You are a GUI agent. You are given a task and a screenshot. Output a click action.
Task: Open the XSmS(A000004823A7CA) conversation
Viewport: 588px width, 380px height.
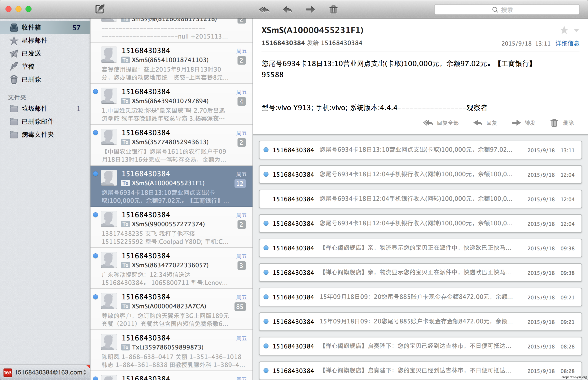point(171,309)
